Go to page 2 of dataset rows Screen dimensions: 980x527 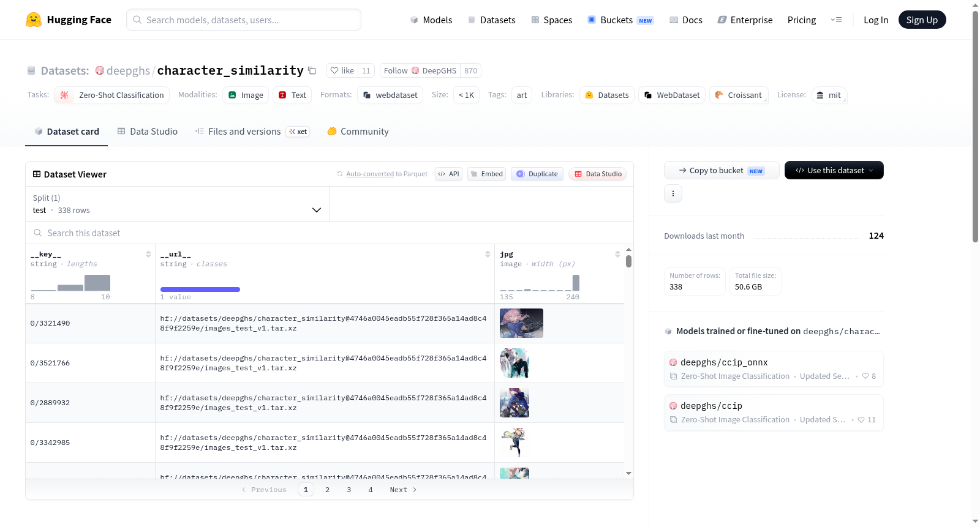[328, 490]
